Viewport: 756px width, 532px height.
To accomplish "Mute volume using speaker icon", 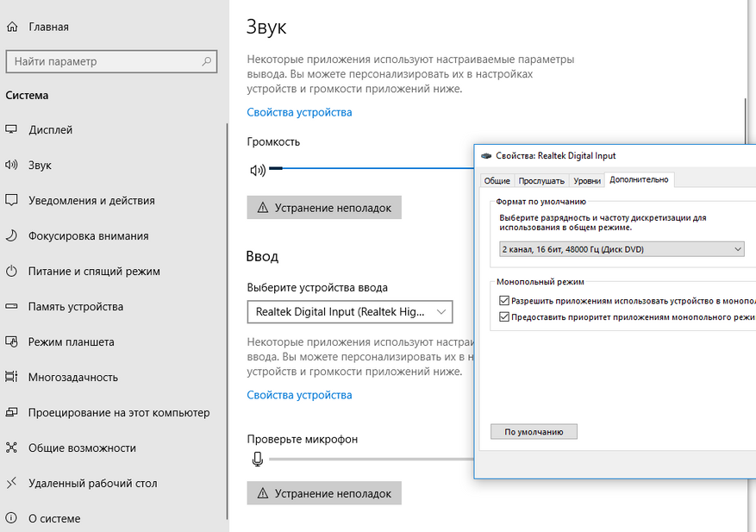I will [x=257, y=170].
